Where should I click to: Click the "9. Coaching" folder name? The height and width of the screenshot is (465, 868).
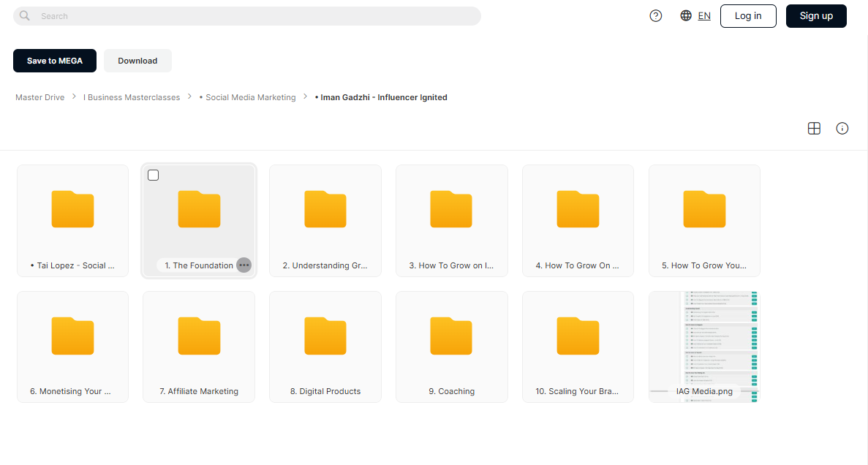point(452,391)
